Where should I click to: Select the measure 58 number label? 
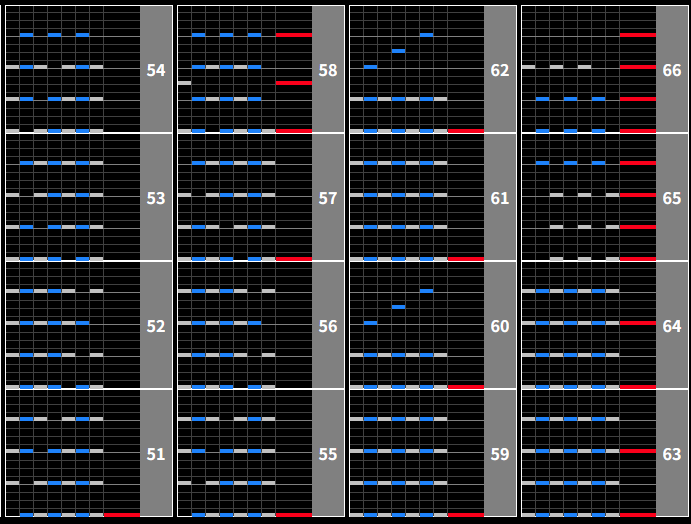(x=328, y=70)
